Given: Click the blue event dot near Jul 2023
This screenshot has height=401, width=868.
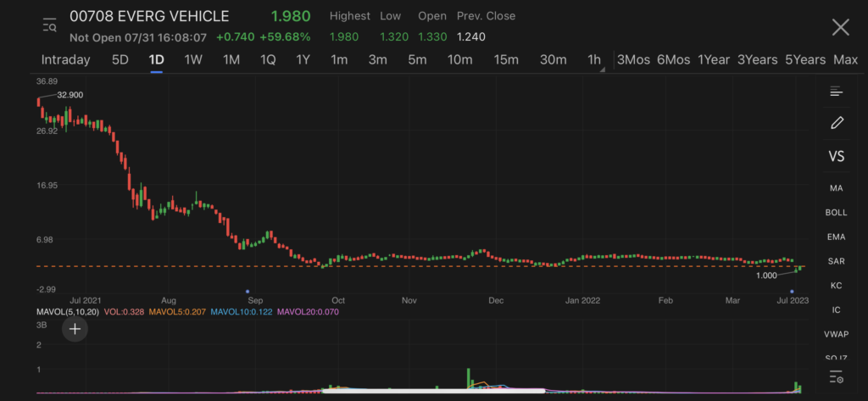Looking at the screenshot, I should [x=793, y=292].
